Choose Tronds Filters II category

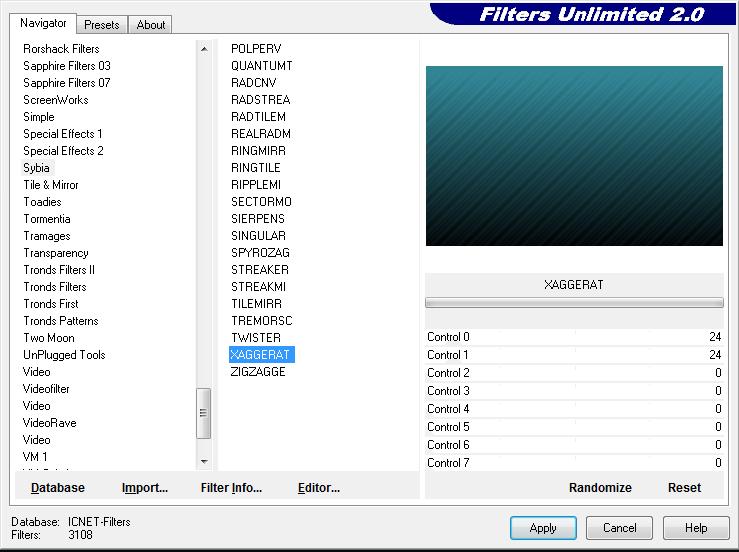click(x=59, y=270)
